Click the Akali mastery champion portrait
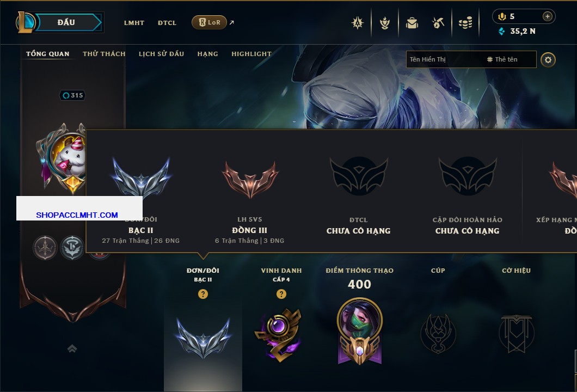This screenshot has width=577, height=392. pos(359,320)
